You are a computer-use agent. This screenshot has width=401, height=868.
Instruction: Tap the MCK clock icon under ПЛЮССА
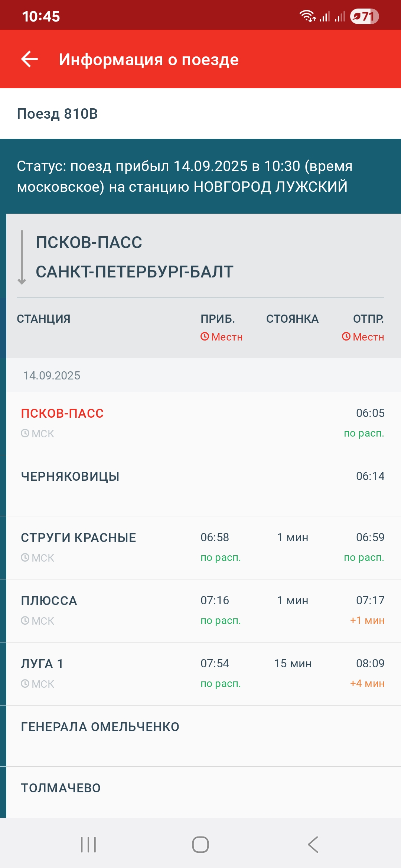pyautogui.click(x=25, y=621)
